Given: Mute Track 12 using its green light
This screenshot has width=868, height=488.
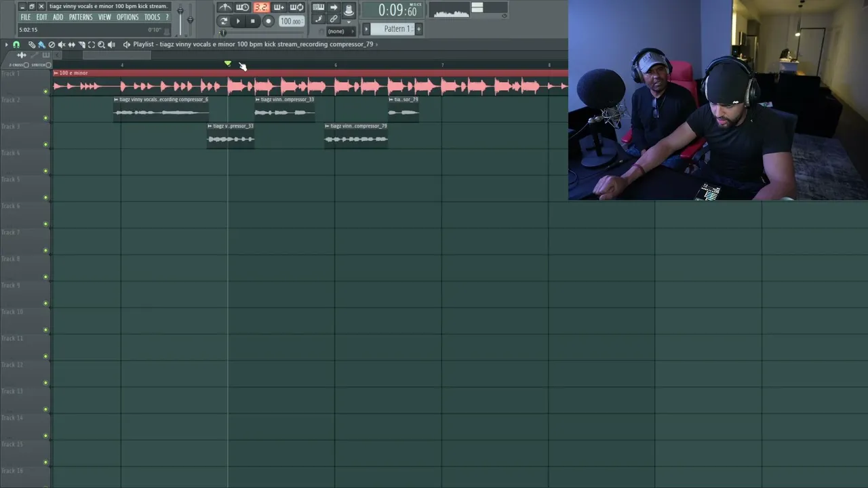Looking at the screenshot, I should (x=46, y=383).
